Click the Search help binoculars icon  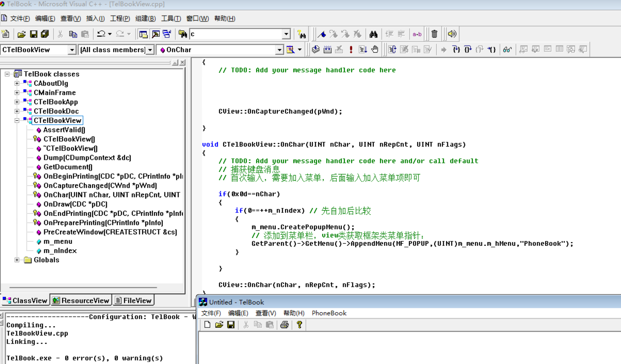[x=302, y=34]
